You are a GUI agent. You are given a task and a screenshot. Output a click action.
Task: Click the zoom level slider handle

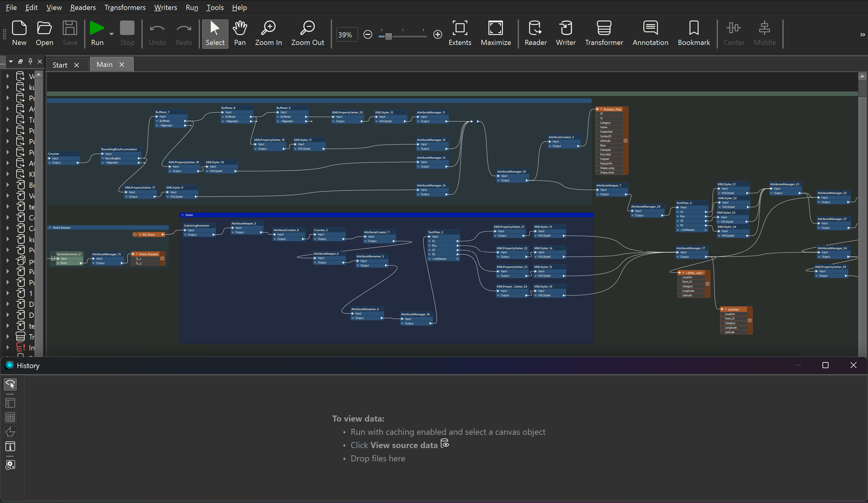[x=388, y=36]
